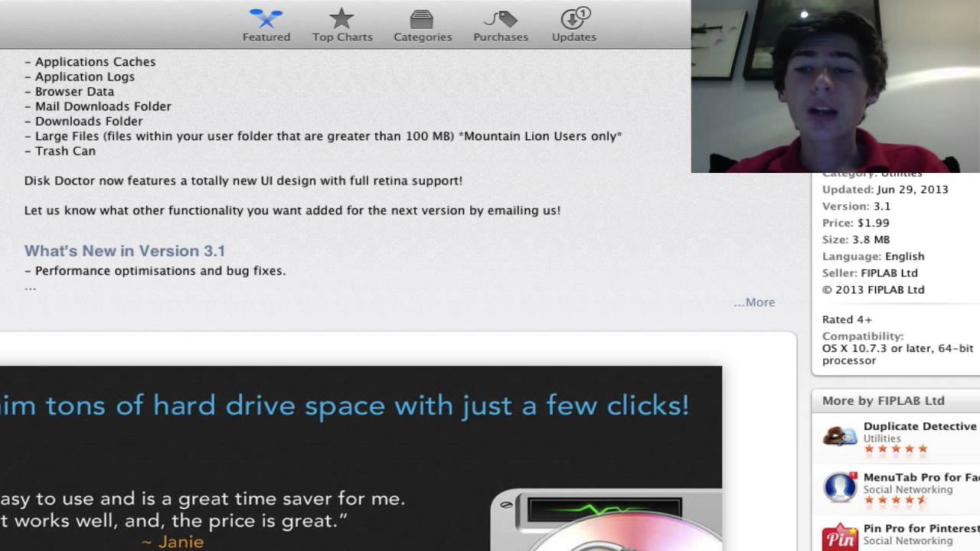Open the Featured section icon
980x551 pixels.
pos(266,18)
